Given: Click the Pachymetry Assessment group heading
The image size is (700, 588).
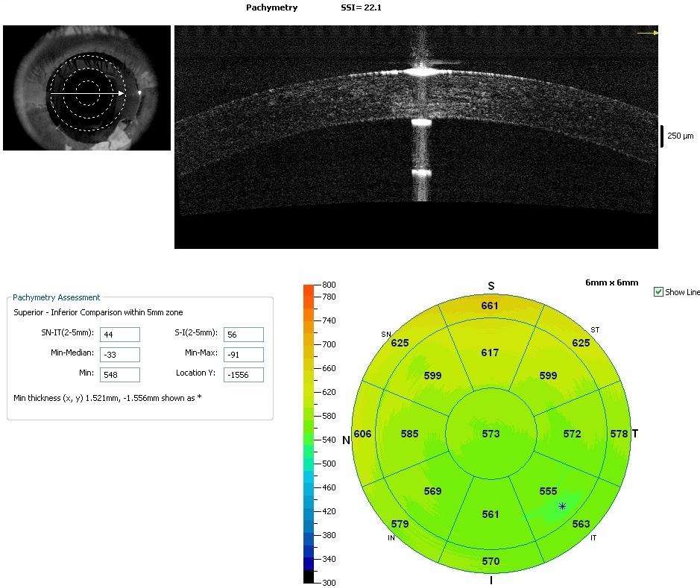Looking at the screenshot, I should [56, 297].
